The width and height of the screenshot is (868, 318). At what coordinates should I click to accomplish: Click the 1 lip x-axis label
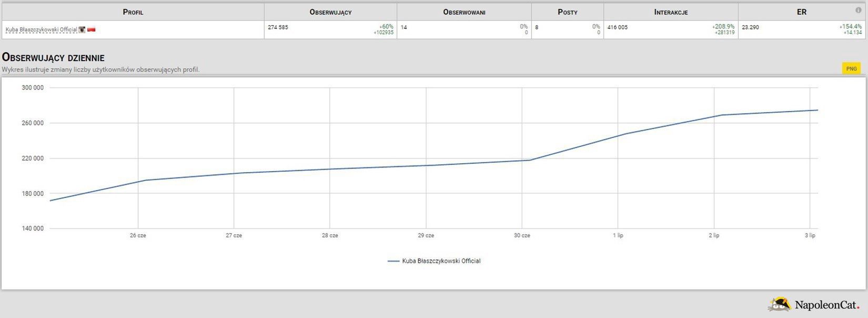618,235
